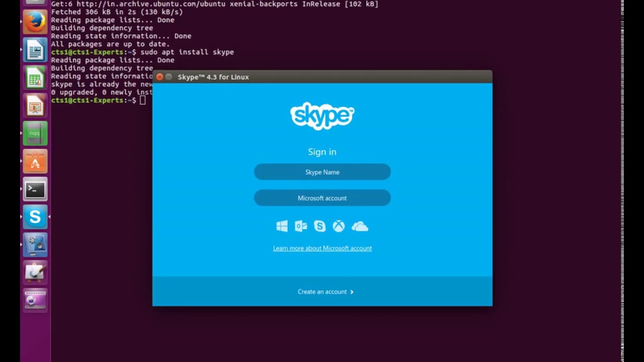Screen dimensions: 644x362
Task: Launch LibreOffice Impress from the dock
Action: point(35,106)
